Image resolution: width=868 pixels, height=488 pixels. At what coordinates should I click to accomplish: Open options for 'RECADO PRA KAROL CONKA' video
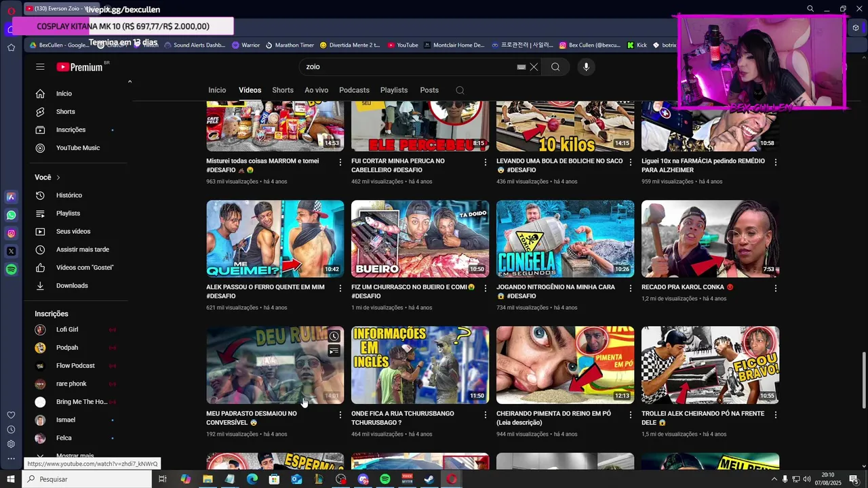point(775,288)
